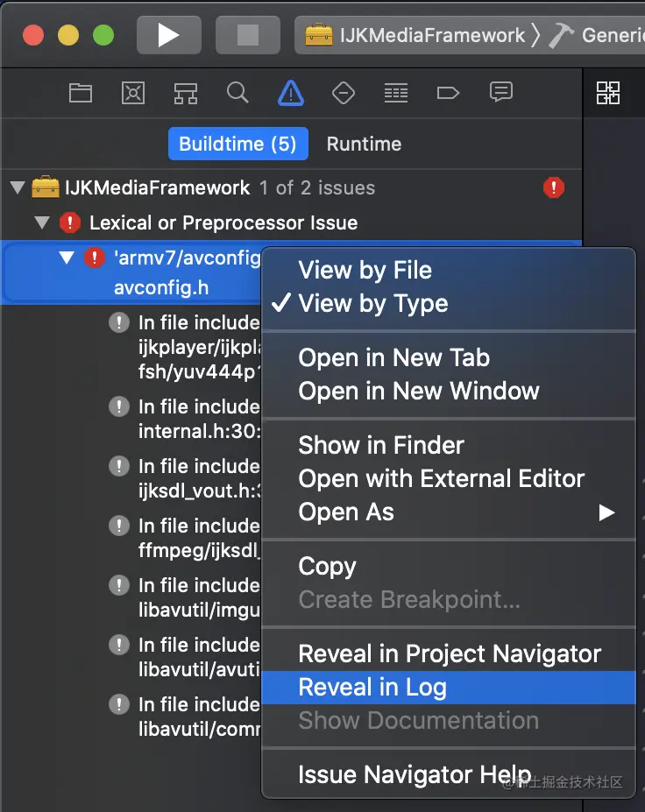The height and width of the screenshot is (812, 645).
Task: Select the note mentioning fsh/yuv444p
Action: [185, 347]
